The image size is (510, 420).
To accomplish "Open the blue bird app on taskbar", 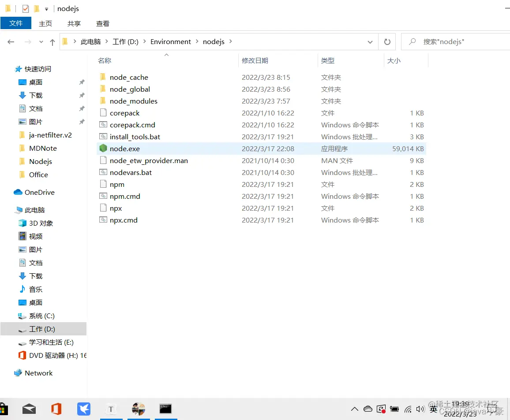I will click(83, 409).
